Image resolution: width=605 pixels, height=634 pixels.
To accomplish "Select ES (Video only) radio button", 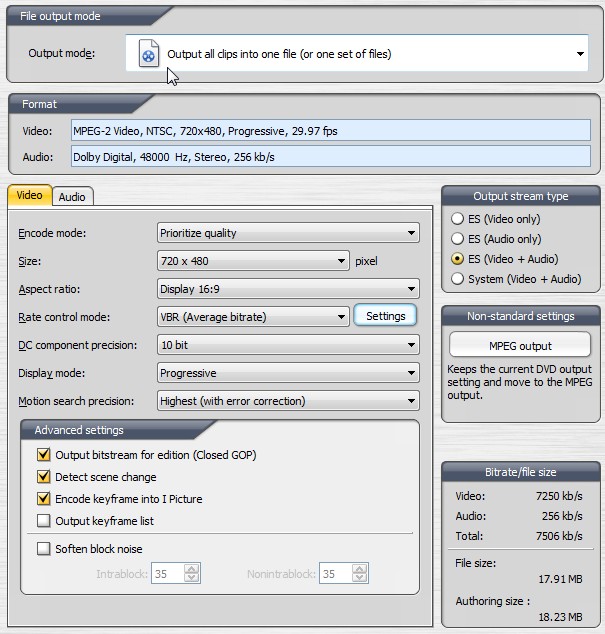I will 458,219.
